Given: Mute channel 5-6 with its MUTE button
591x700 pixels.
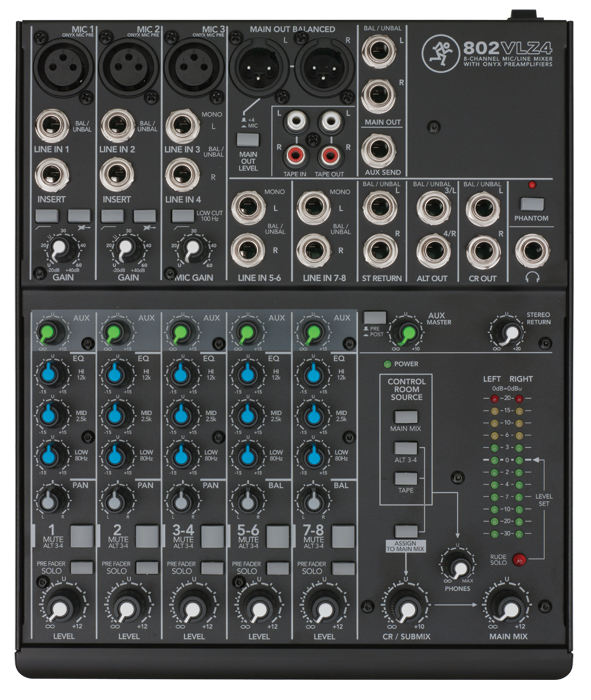Looking at the screenshot, I should pos(278,536).
